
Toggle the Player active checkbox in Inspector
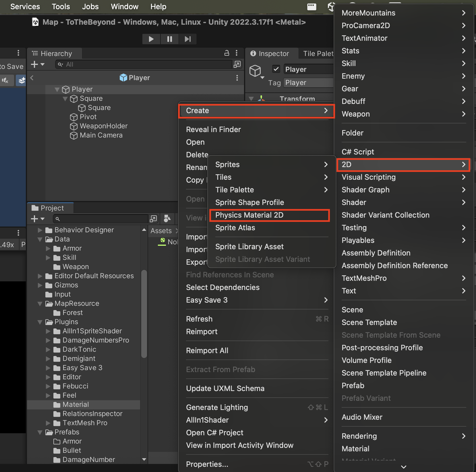click(x=276, y=69)
